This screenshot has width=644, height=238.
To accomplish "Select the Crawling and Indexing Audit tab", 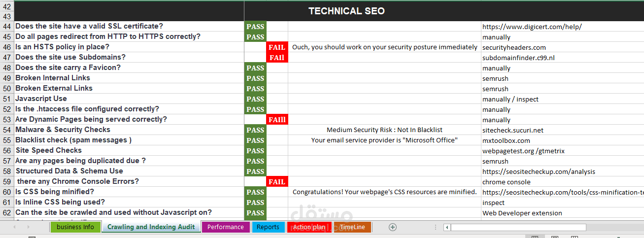I will pyautogui.click(x=151, y=227).
